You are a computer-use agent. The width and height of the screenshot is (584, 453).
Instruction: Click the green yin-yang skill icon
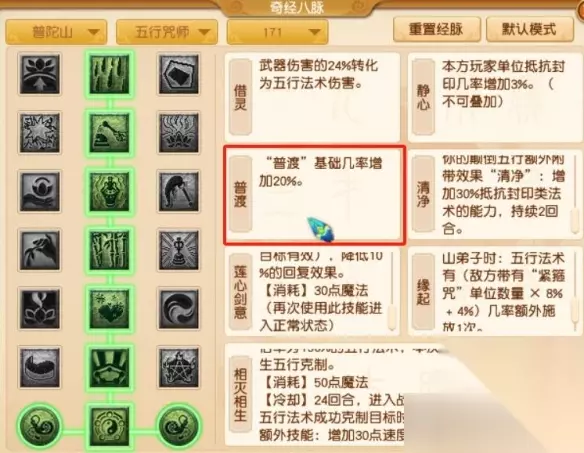(x=110, y=427)
